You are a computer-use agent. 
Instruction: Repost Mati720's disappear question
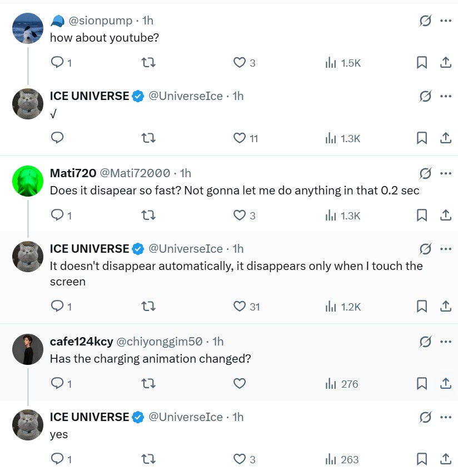pyautogui.click(x=148, y=215)
